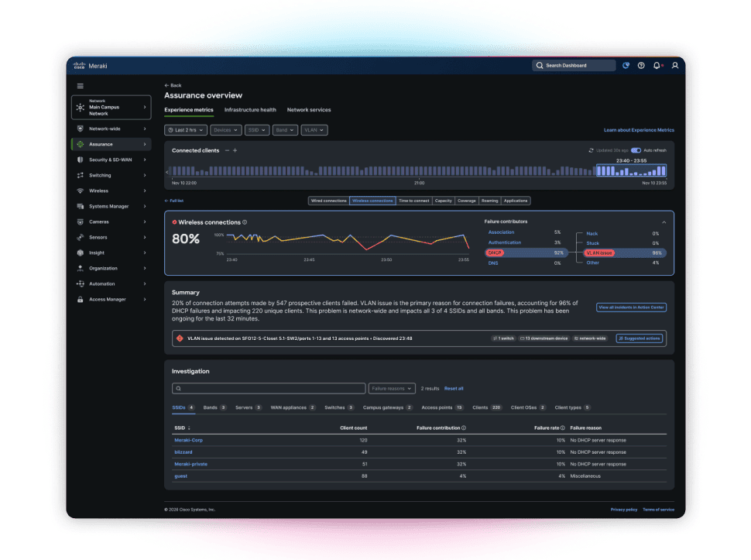The width and height of the screenshot is (751, 560).
Task: Click the Reset all link
Action: click(x=454, y=389)
